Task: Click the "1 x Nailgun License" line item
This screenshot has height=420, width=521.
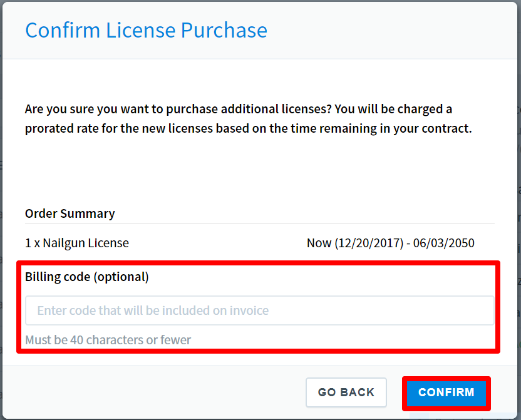Action: (77, 243)
